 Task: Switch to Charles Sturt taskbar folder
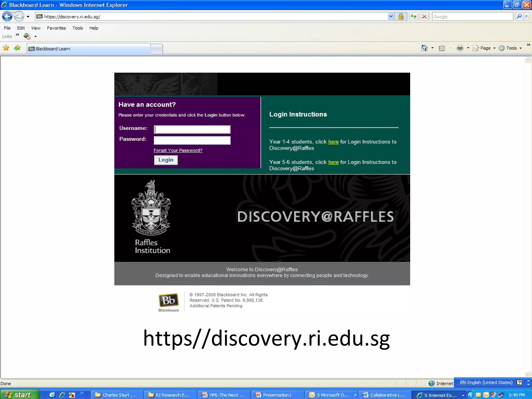(x=117, y=395)
